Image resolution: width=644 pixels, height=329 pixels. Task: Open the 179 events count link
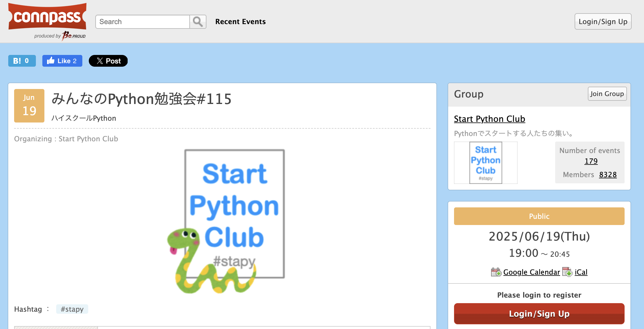[x=591, y=161]
